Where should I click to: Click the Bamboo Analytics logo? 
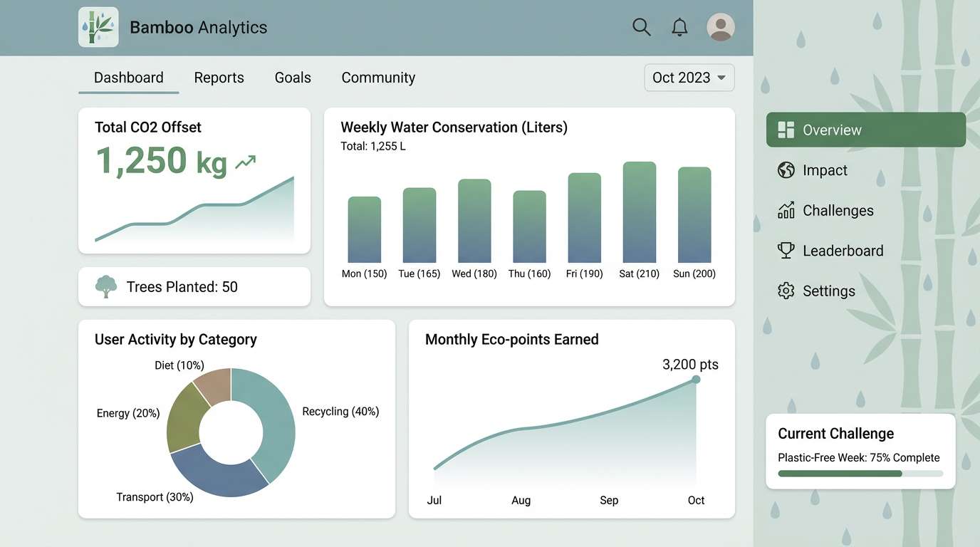pos(98,26)
